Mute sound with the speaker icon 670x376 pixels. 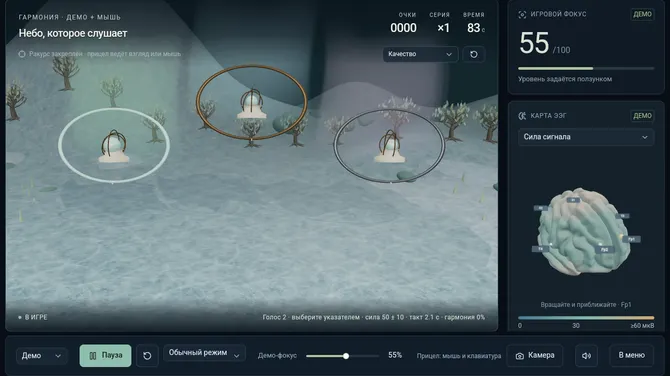[x=586, y=355]
